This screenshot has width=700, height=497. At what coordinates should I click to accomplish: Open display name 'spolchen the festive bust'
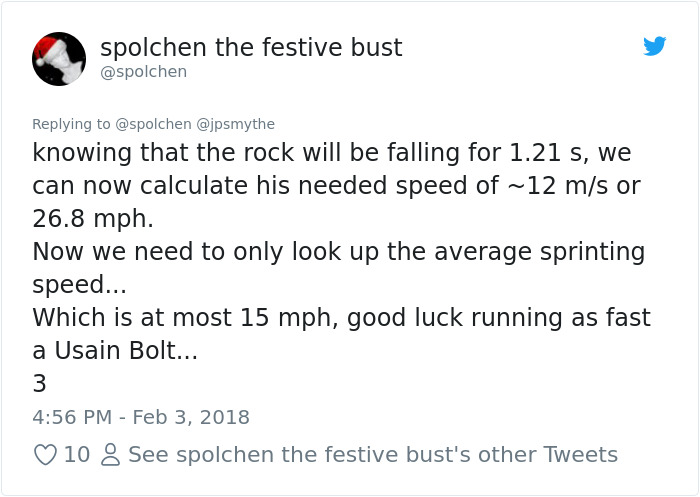251,47
